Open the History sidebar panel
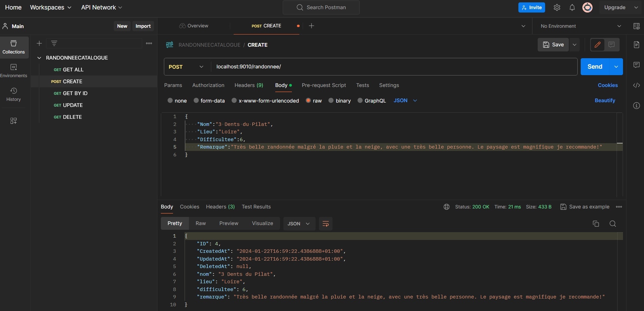 pyautogui.click(x=14, y=94)
